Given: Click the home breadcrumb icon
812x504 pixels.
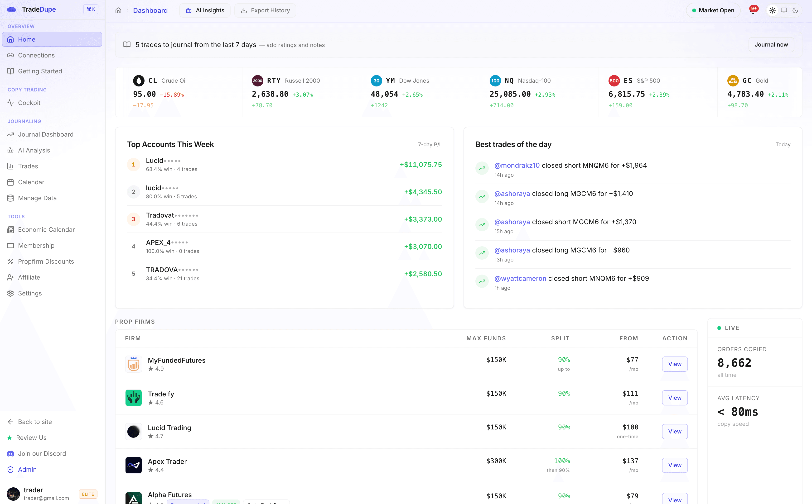Looking at the screenshot, I should tap(118, 10).
